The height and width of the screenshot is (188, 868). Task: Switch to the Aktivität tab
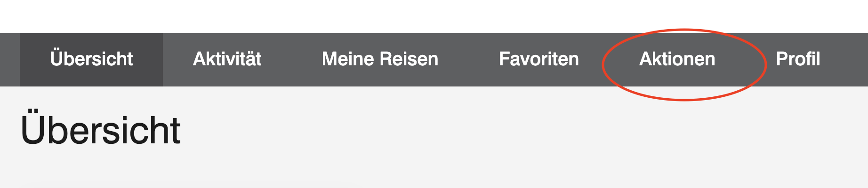(227, 59)
